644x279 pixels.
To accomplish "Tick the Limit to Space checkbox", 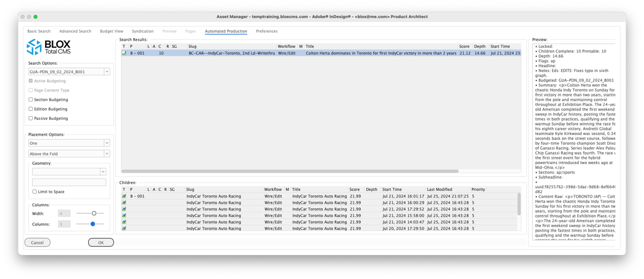I will click(x=35, y=191).
